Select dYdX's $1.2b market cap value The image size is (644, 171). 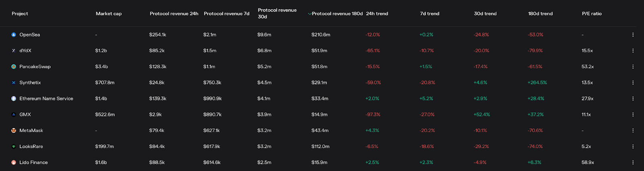pyautogui.click(x=101, y=51)
